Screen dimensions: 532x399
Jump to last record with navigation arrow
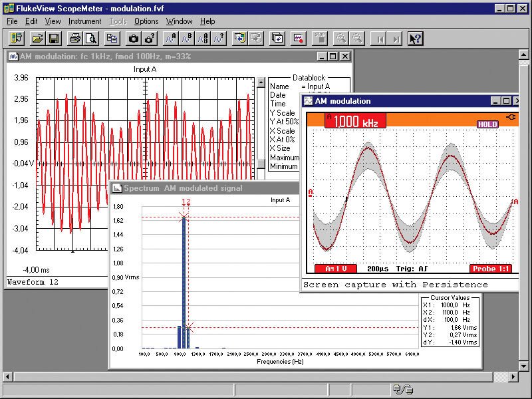pyautogui.click(x=395, y=38)
